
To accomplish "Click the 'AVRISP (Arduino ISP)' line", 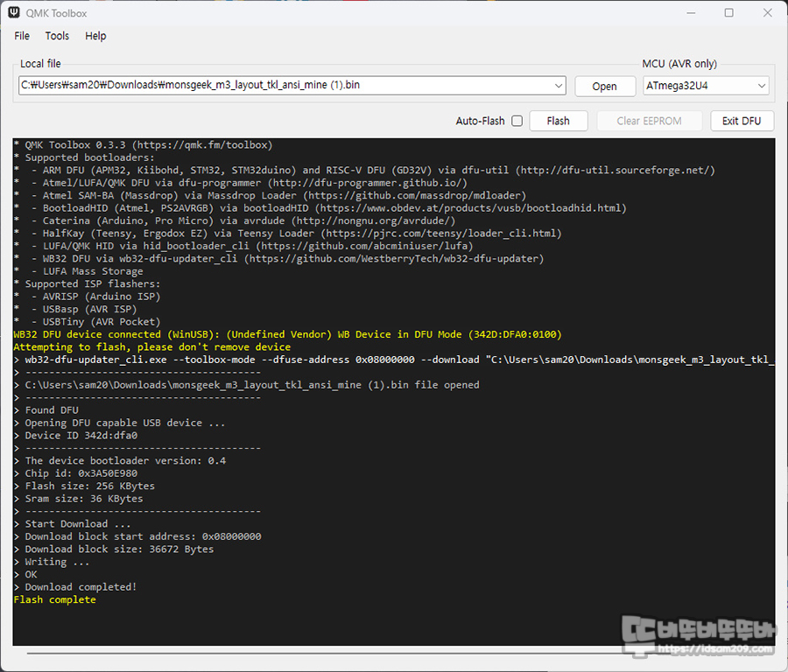I will coord(87,297).
